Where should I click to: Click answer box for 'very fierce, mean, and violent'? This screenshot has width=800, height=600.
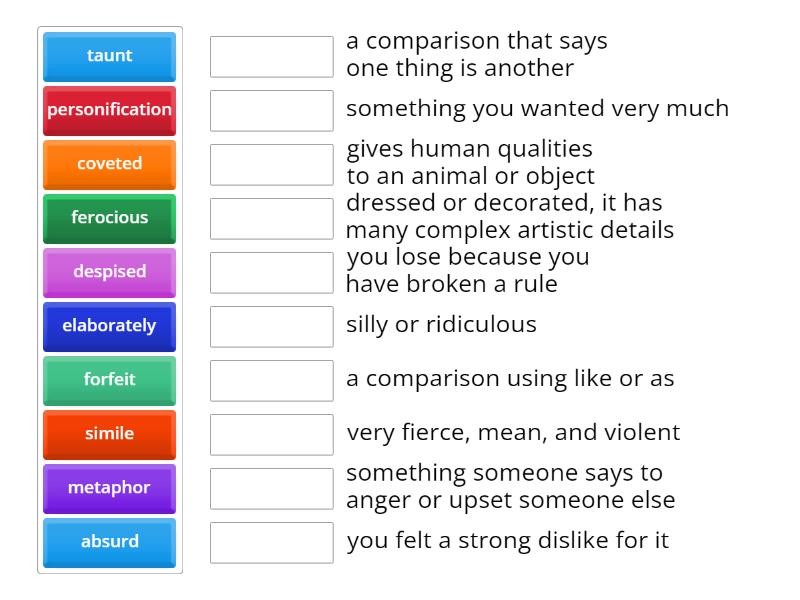coord(272,435)
